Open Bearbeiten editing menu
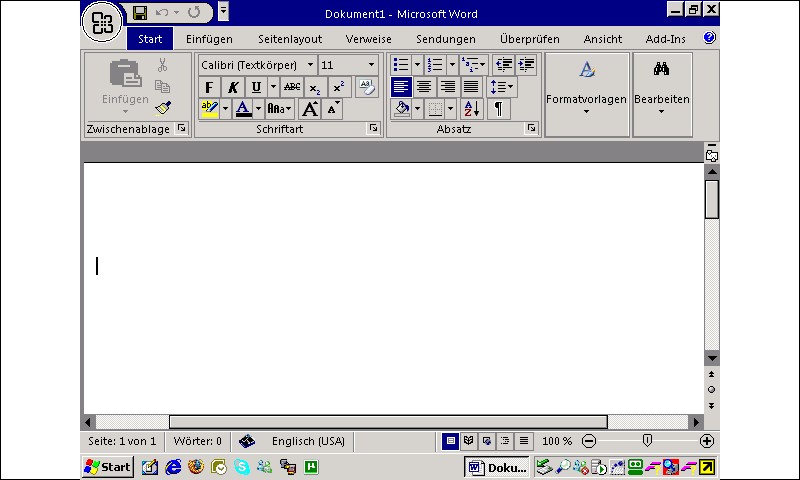This screenshot has height=480, width=800. tap(662, 94)
